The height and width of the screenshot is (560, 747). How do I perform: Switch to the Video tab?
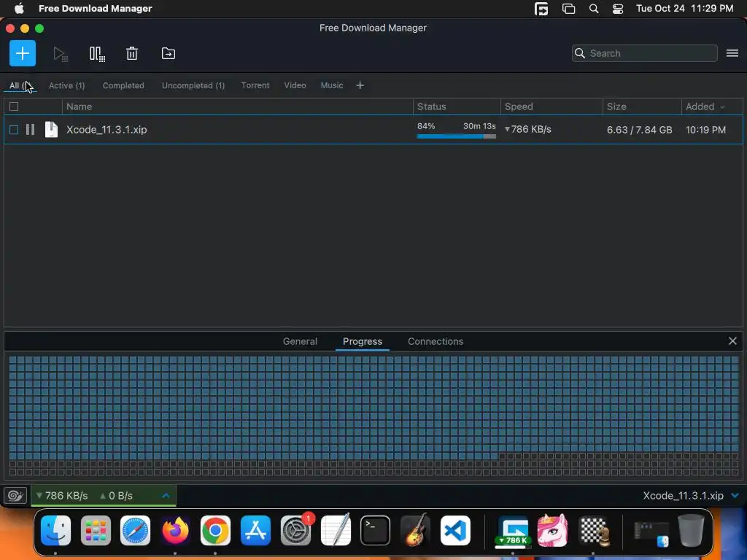[295, 85]
